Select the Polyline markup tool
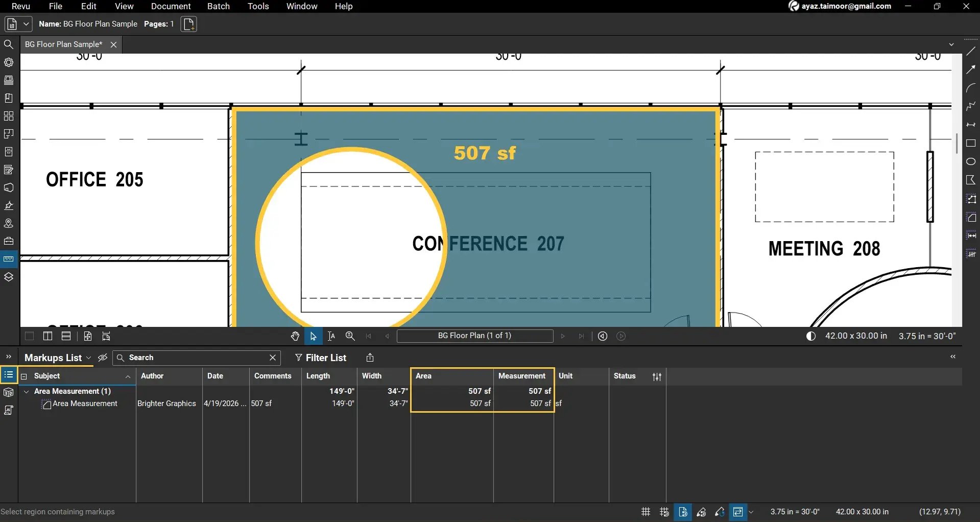This screenshot has width=980, height=522. click(x=971, y=106)
